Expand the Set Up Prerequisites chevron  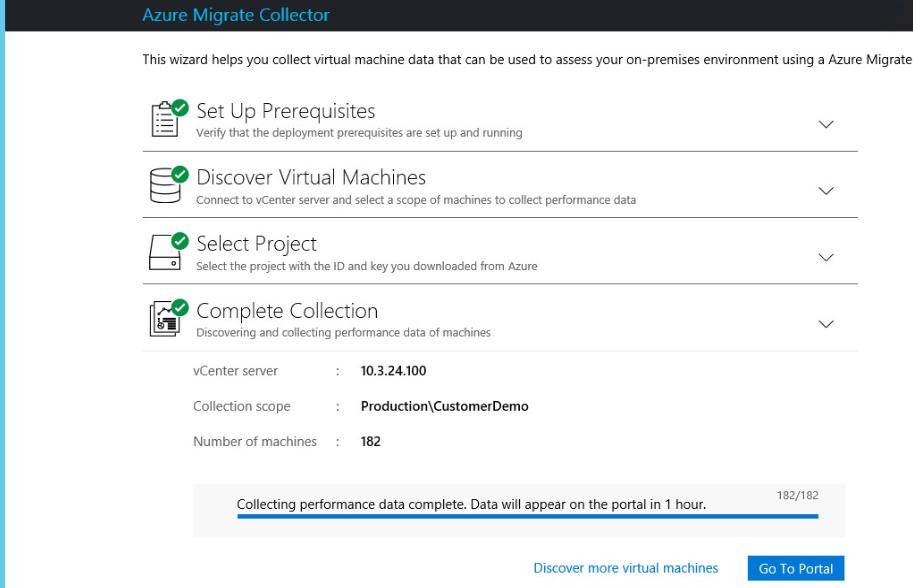[x=826, y=125]
